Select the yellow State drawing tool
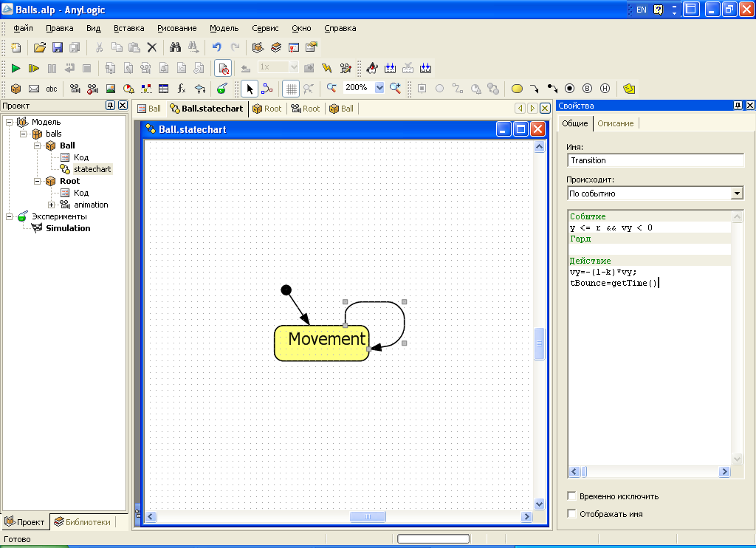 click(x=517, y=89)
